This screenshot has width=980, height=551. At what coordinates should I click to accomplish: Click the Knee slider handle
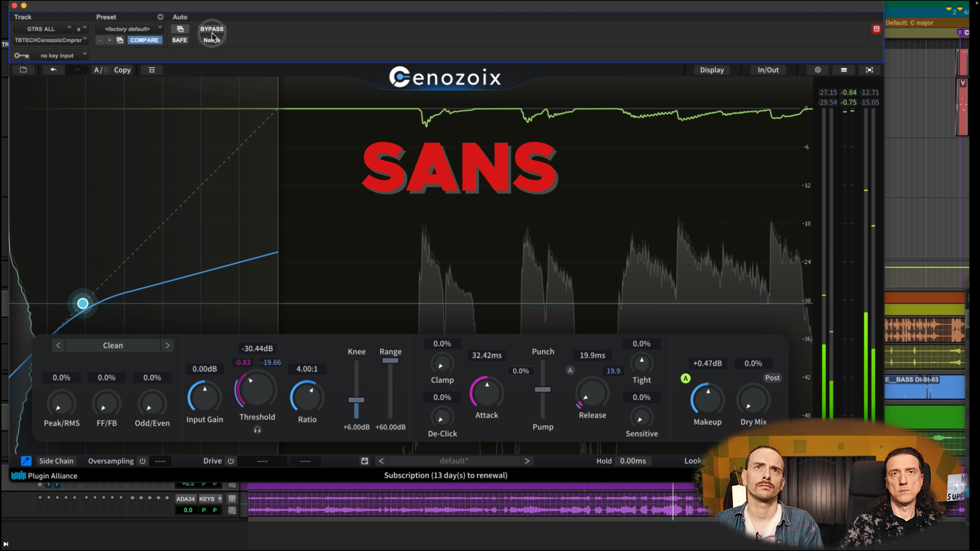pos(356,400)
